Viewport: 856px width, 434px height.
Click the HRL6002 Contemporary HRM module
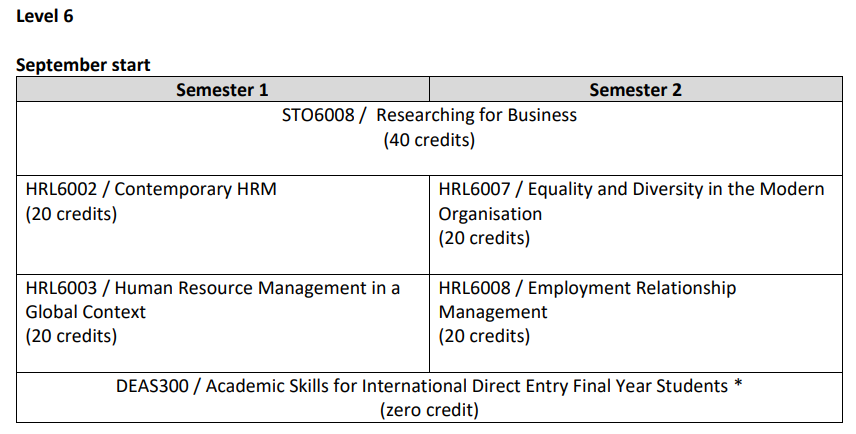(151, 189)
